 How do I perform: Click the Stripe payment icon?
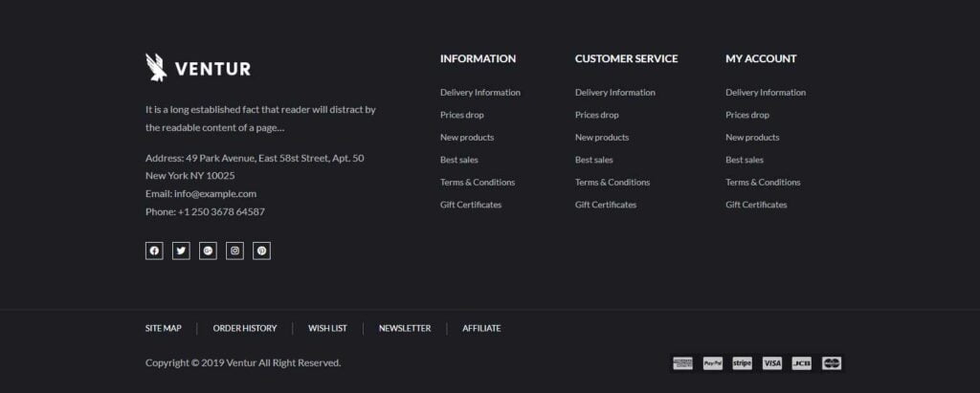coord(743,363)
